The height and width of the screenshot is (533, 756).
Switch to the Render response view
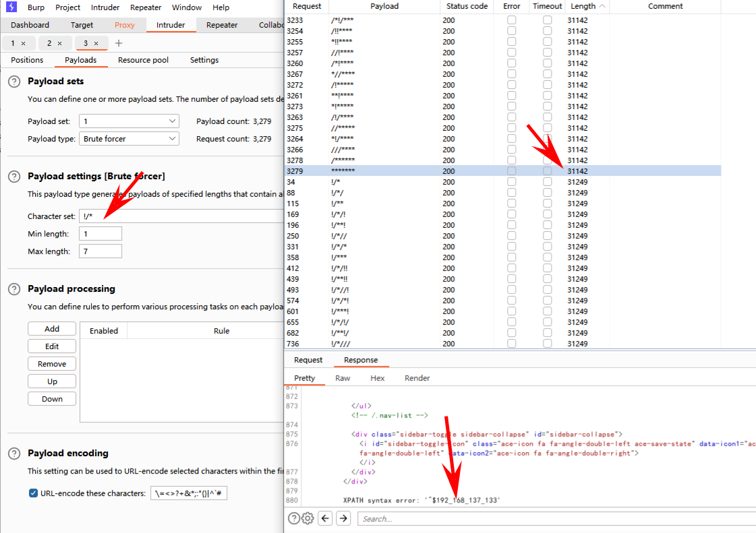pyautogui.click(x=417, y=378)
